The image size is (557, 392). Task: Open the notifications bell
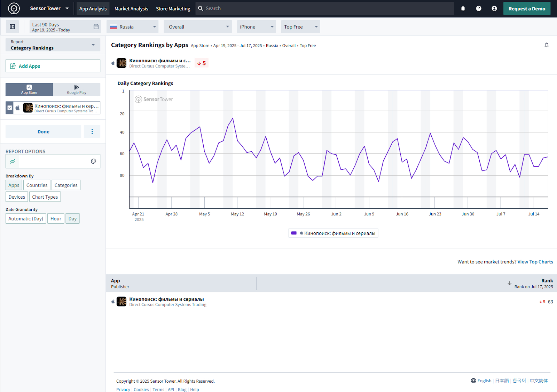pos(463,9)
